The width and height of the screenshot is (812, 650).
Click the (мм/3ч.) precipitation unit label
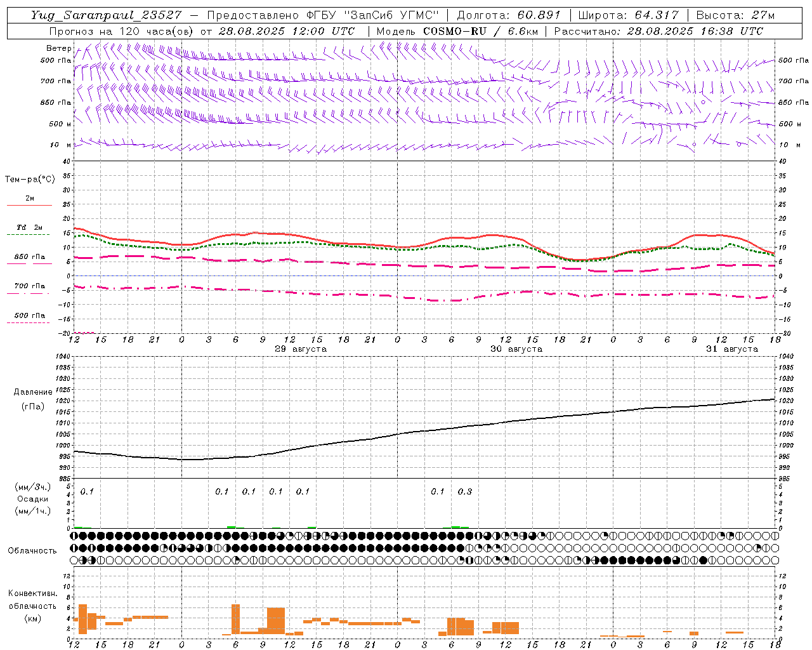33,487
